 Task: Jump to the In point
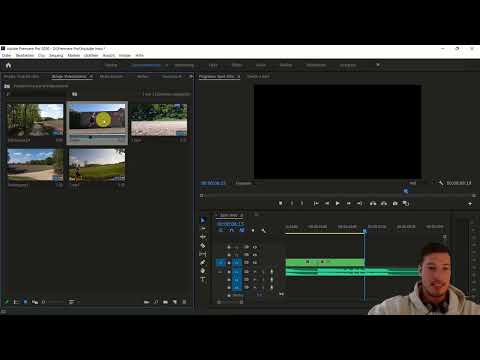click(x=316, y=203)
